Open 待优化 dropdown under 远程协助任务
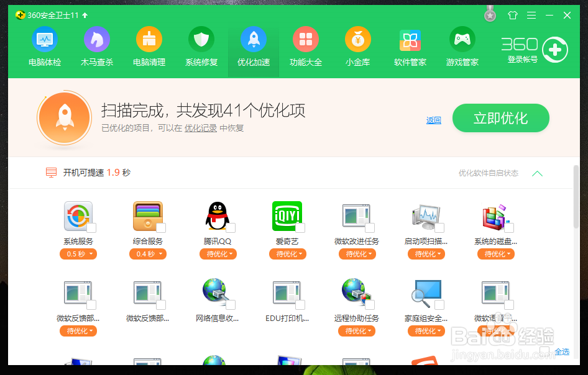 tap(357, 331)
